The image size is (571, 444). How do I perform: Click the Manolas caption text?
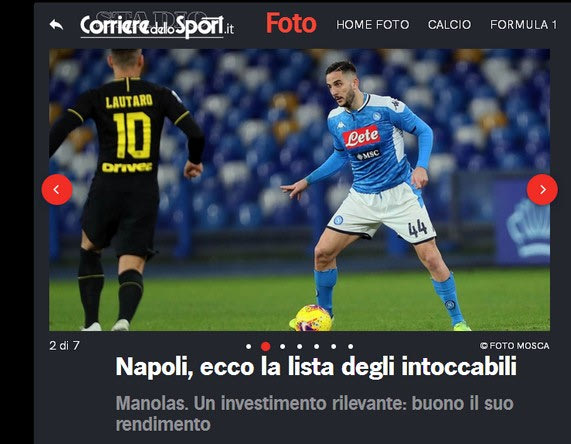[315, 414]
